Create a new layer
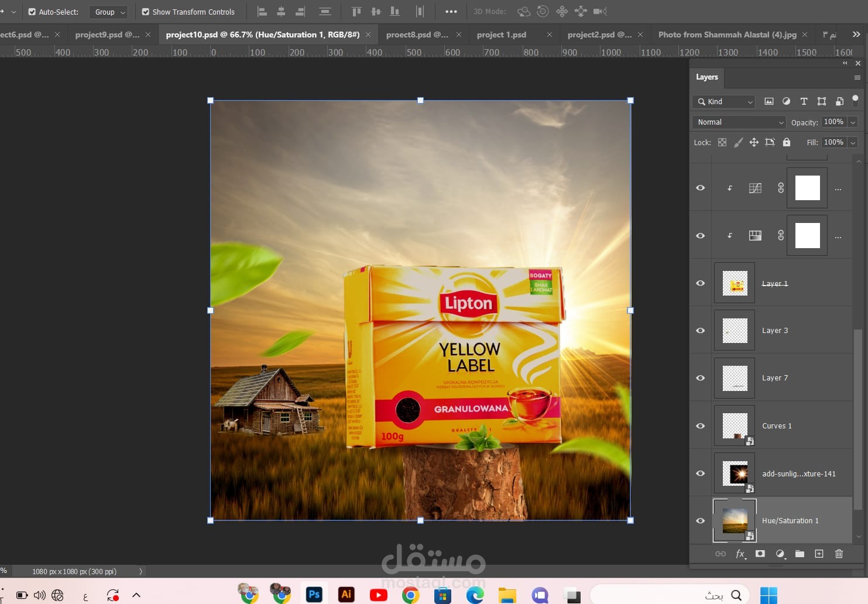 pos(819,554)
